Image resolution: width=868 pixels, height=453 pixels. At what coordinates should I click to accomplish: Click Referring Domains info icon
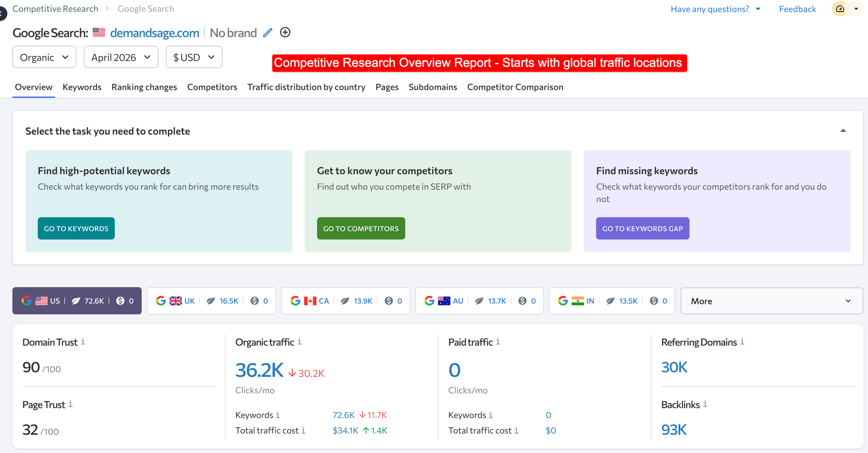coord(742,341)
